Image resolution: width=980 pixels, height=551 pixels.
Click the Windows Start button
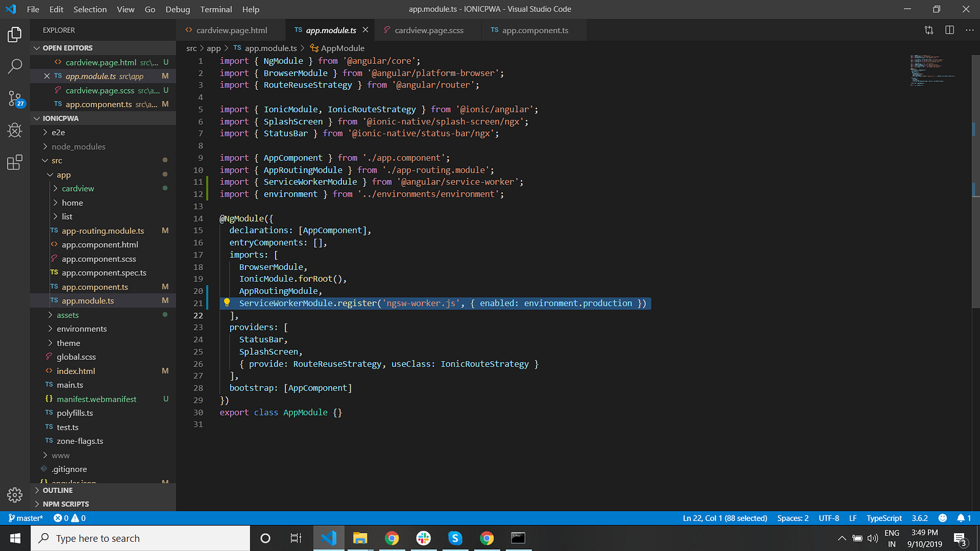click(15, 538)
